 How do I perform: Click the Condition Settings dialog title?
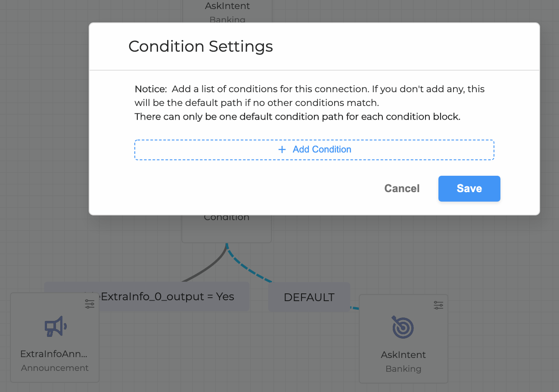[201, 46]
